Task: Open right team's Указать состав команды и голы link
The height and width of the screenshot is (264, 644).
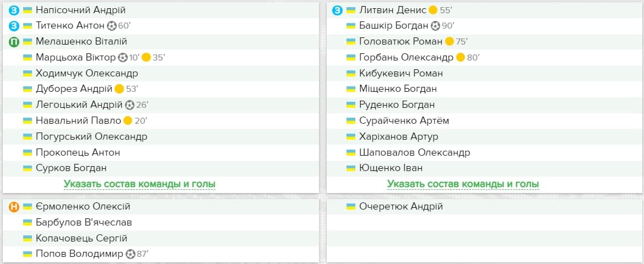Action: (463, 184)
